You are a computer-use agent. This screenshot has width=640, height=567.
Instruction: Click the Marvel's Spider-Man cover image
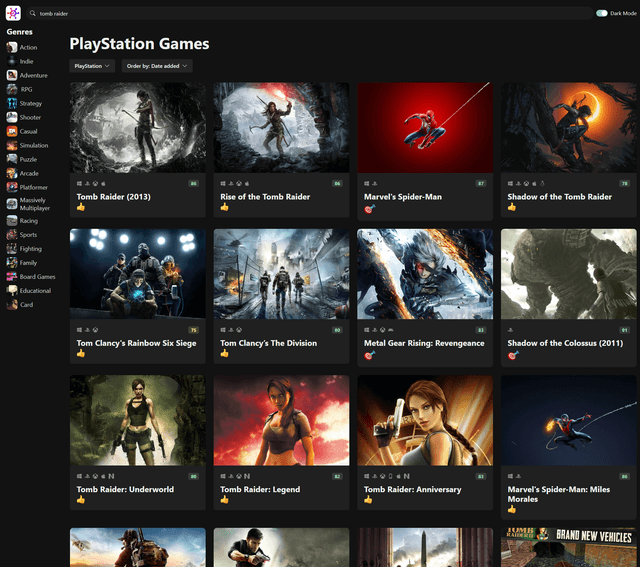(x=425, y=127)
